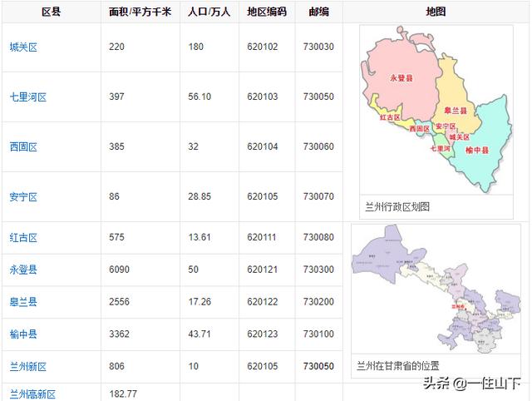
Task: Open the 七里河区 district link
Action: pos(27,97)
